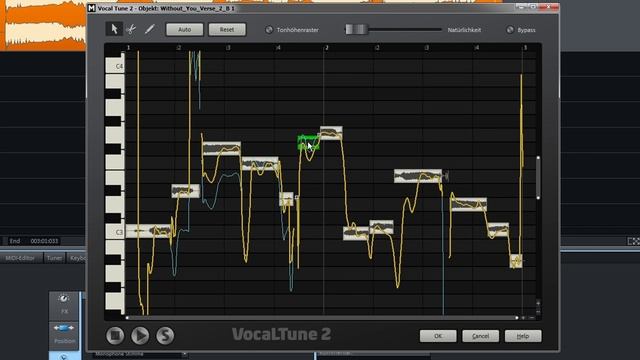
Task: Select the longest note block in bar two
Action: coord(418,176)
